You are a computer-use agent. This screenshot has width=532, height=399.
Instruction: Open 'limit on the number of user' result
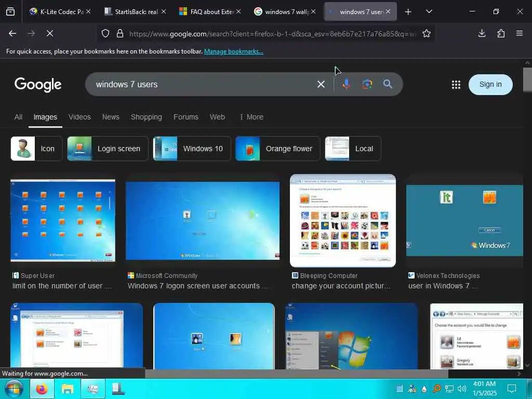62,286
